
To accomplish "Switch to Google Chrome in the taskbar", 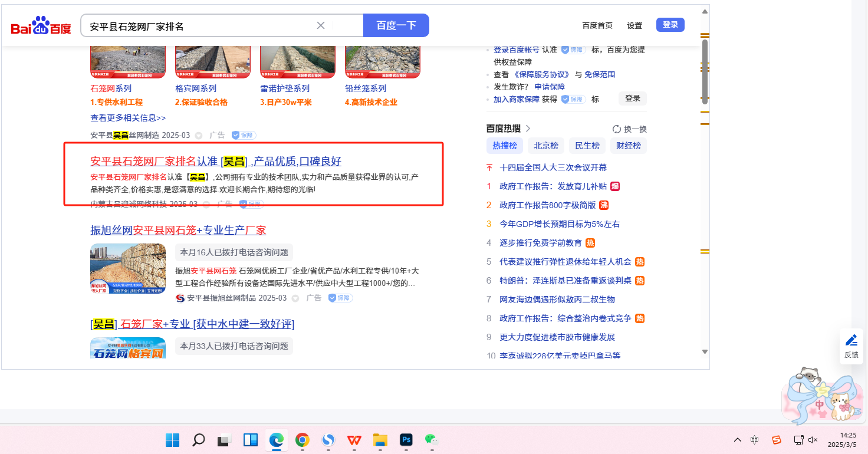I will click(303, 440).
